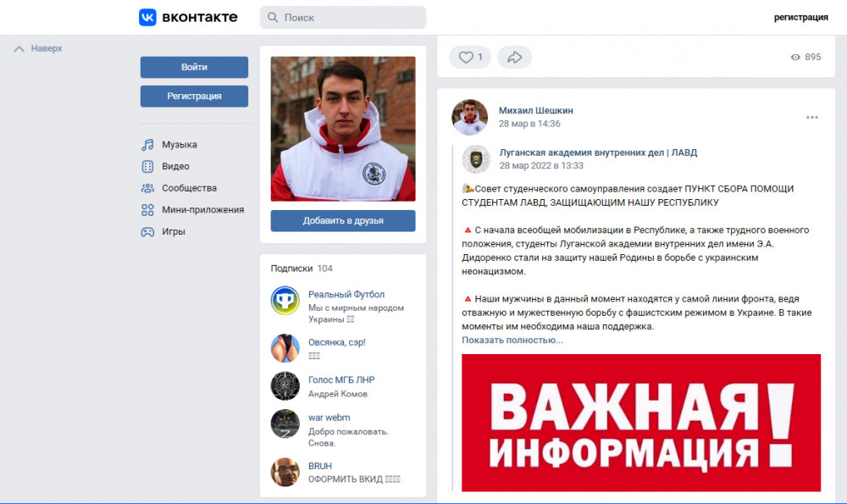This screenshot has height=504, width=847.
Task: Go back up with the Наверх chevron
Action: (38, 48)
